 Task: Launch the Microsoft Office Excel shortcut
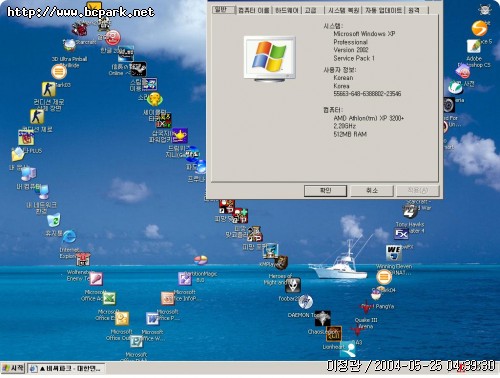[109, 298]
